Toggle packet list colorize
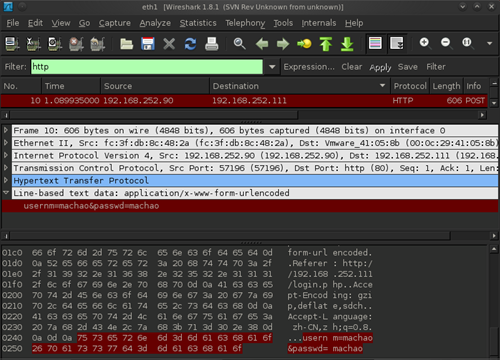 coord(375,43)
